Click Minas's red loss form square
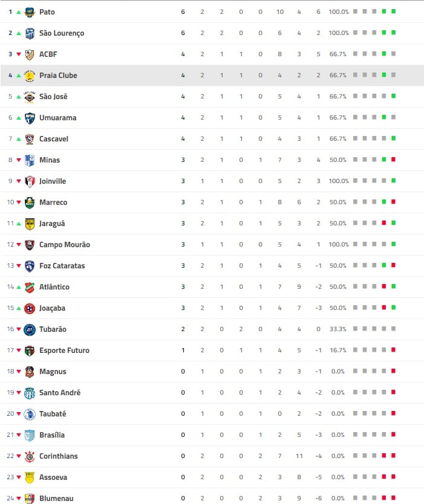The width and height of the screenshot is (424, 504). pyautogui.click(x=393, y=160)
